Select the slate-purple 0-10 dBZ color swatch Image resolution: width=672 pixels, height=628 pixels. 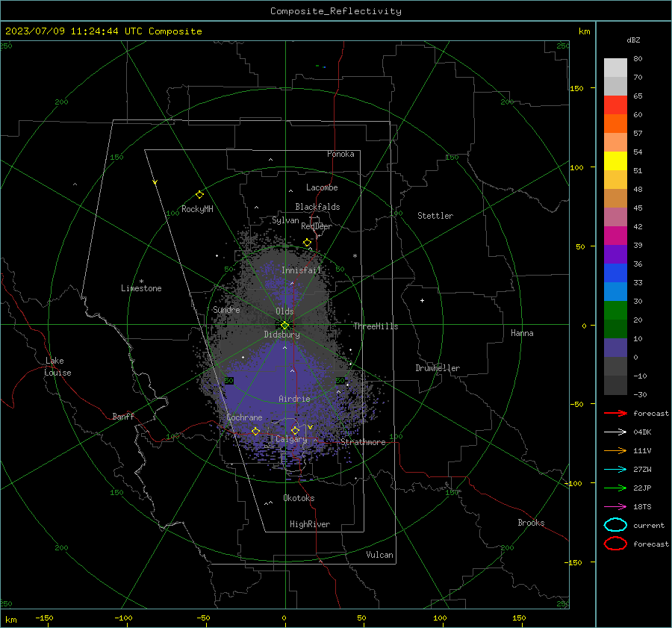pos(615,348)
